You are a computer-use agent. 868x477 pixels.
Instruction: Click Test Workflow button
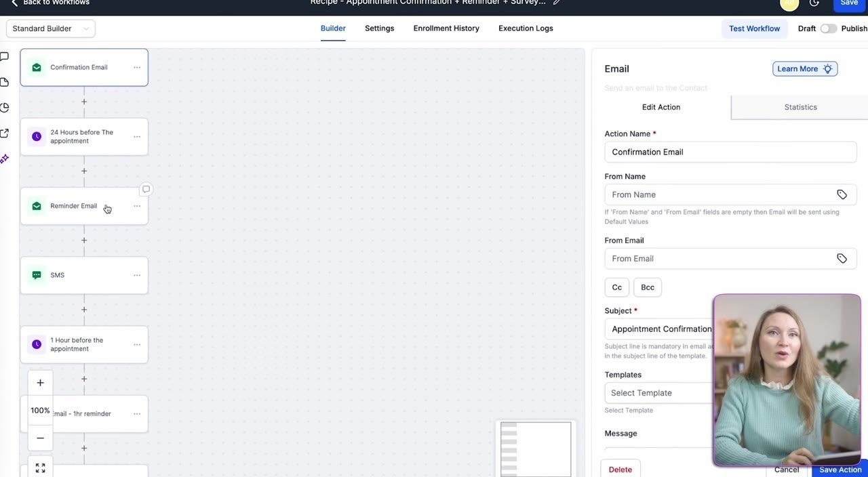pyautogui.click(x=754, y=28)
